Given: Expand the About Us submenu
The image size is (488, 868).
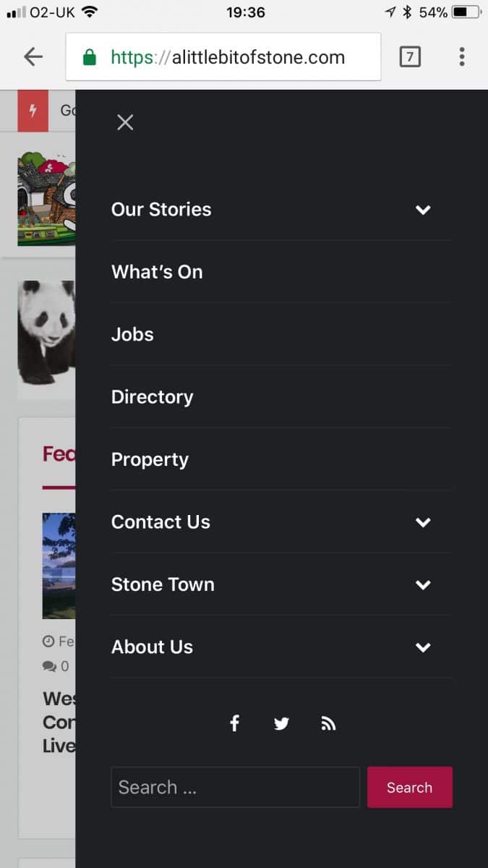Looking at the screenshot, I should coord(423,647).
